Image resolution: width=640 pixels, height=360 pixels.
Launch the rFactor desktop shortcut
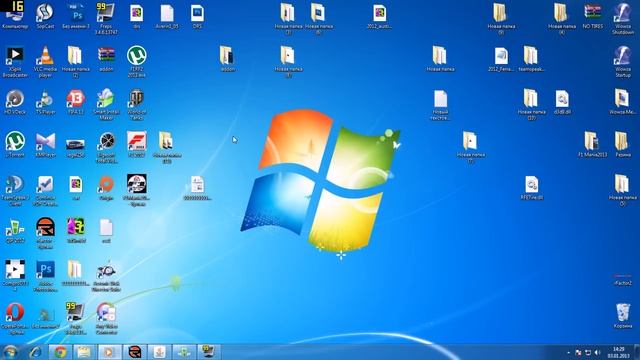(x=45, y=233)
